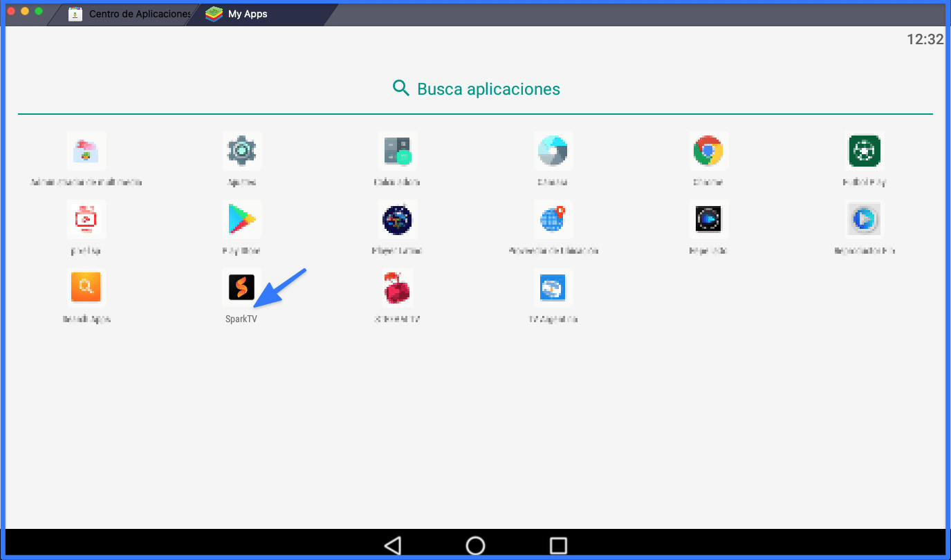Launch Google Chrome

(x=709, y=151)
